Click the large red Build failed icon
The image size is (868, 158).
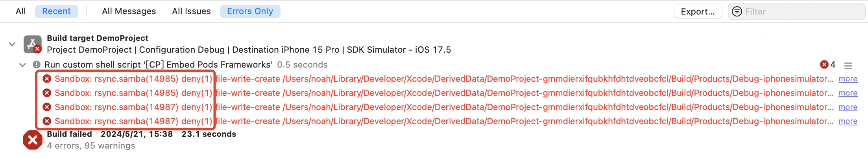click(x=33, y=140)
